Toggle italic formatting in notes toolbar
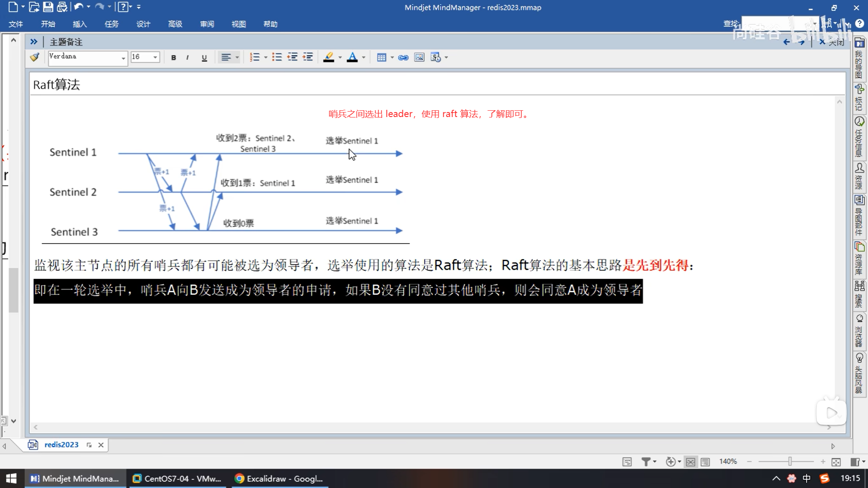 (187, 57)
